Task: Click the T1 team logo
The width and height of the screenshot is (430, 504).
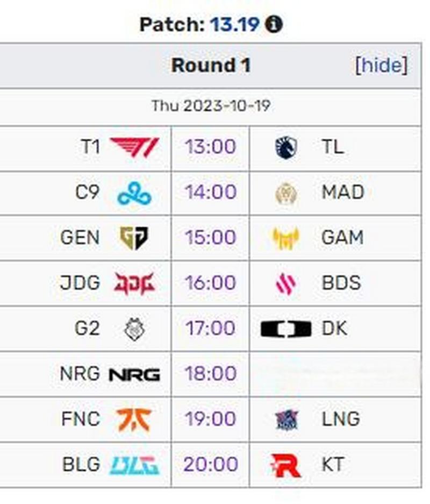Action: 134,147
